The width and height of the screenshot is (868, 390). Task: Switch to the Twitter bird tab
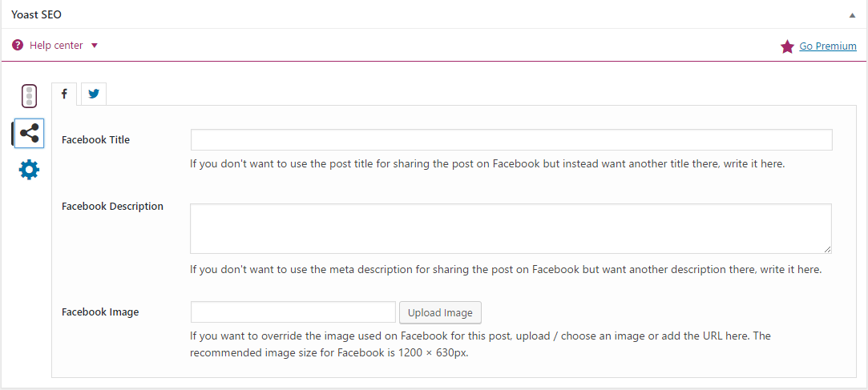point(94,94)
